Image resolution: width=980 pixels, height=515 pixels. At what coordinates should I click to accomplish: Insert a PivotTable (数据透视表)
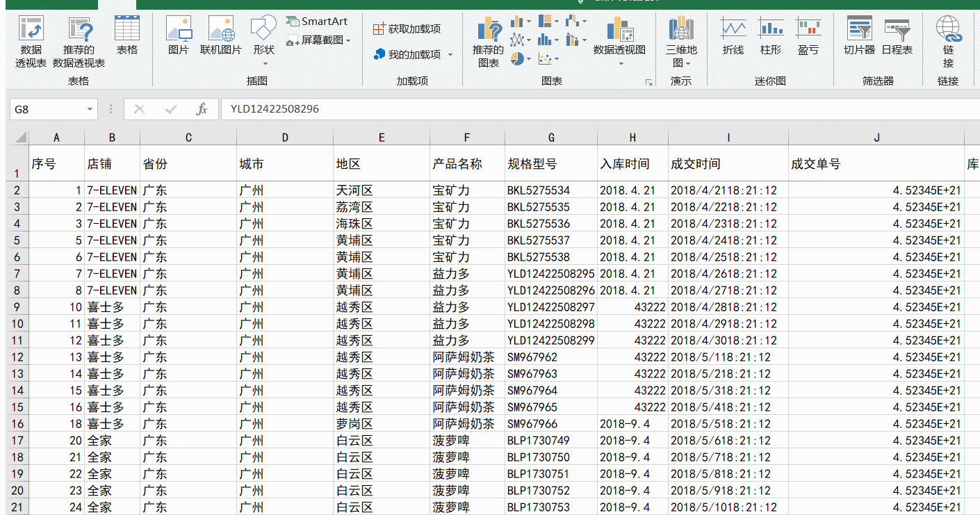pyautogui.click(x=31, y=42)
